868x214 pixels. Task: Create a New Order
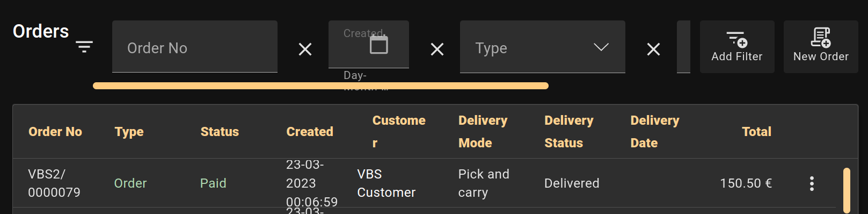point(821,47)
